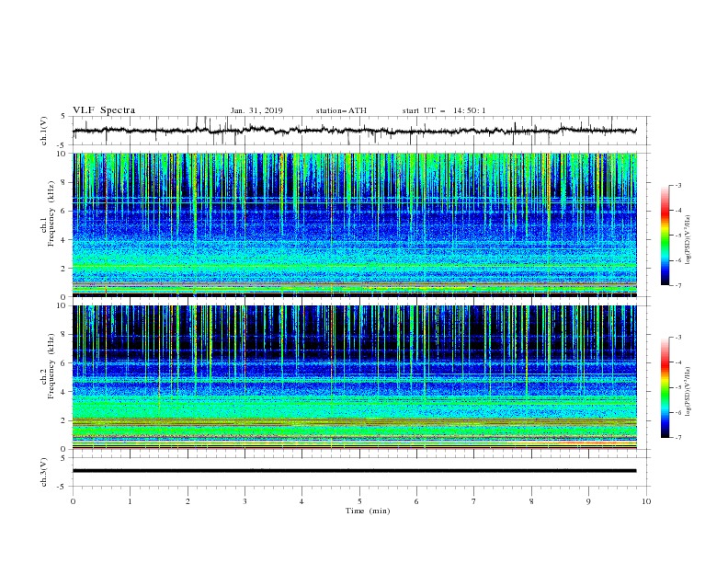The width and height of the screenshot is (728, 563).
Task: Click the time axis tick label "10"
Action: pos(646,501)
